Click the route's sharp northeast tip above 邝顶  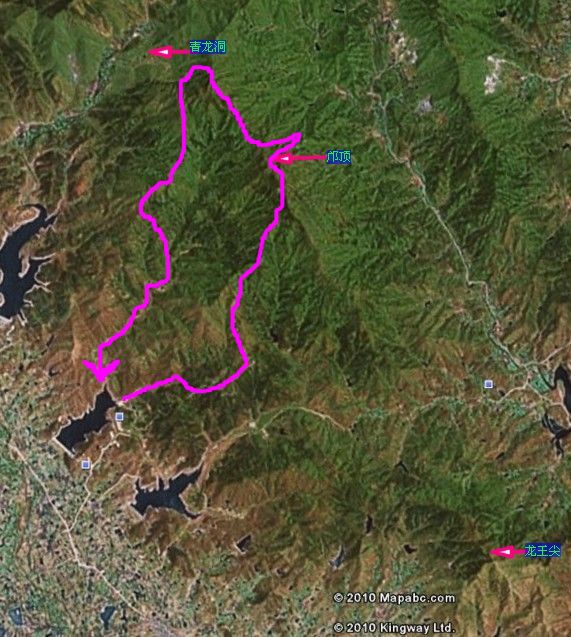(x=298, y=135)
